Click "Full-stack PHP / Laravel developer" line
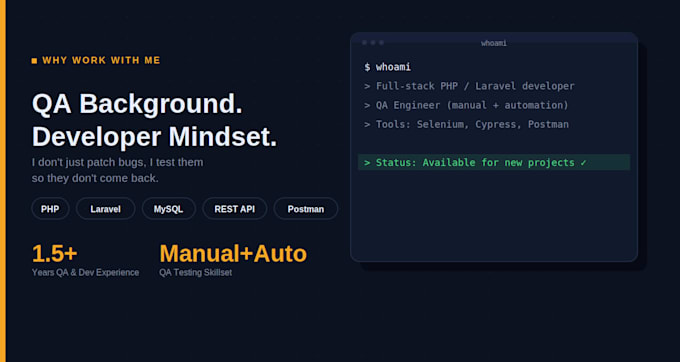Image resolution: width=680 pixels, height=362 pixels. coord(469,86)
